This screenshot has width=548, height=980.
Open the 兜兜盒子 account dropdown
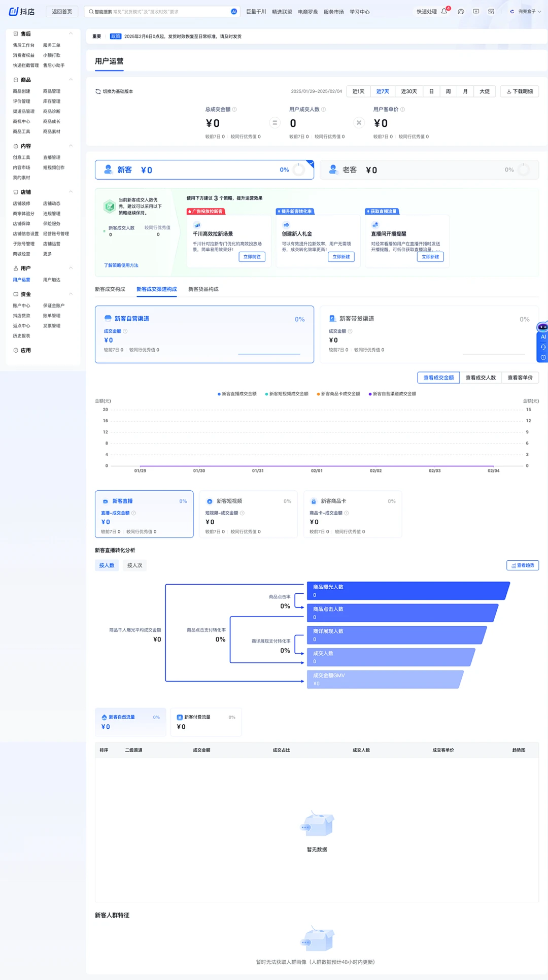[x=526, y=12]
